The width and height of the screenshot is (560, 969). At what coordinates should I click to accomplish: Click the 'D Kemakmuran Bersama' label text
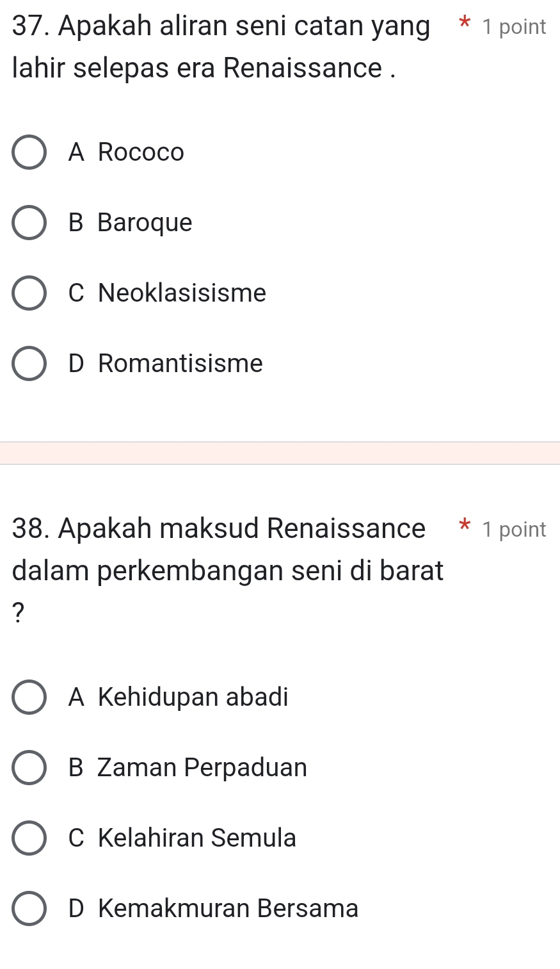pos(213,908)
